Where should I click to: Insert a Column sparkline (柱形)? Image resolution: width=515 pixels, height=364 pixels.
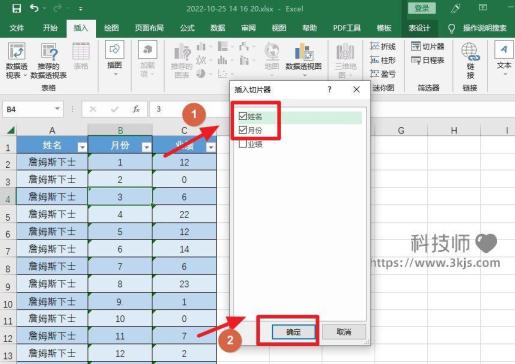click(x=383, y=60)
